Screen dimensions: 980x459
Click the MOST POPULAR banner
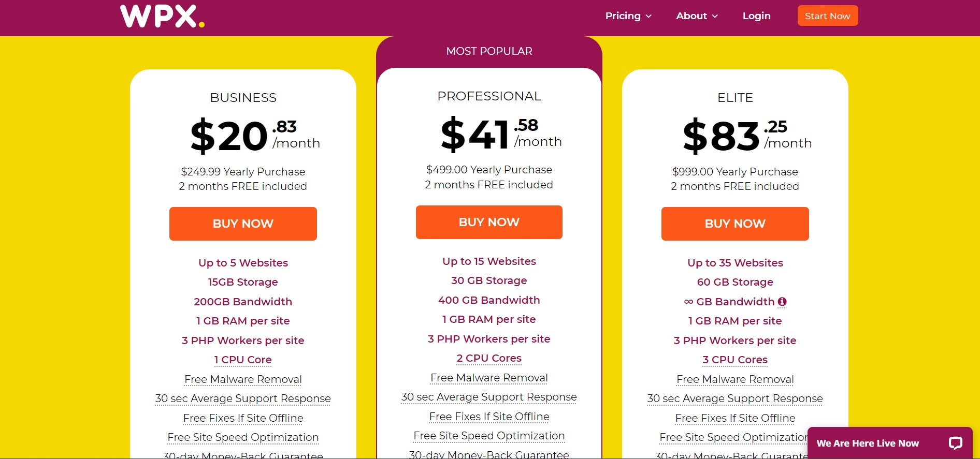489,51
